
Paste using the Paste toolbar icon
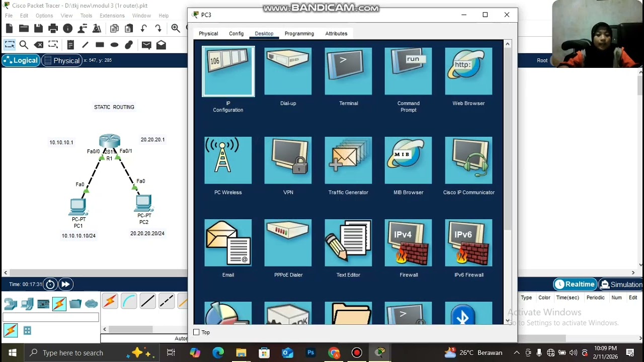129,29
